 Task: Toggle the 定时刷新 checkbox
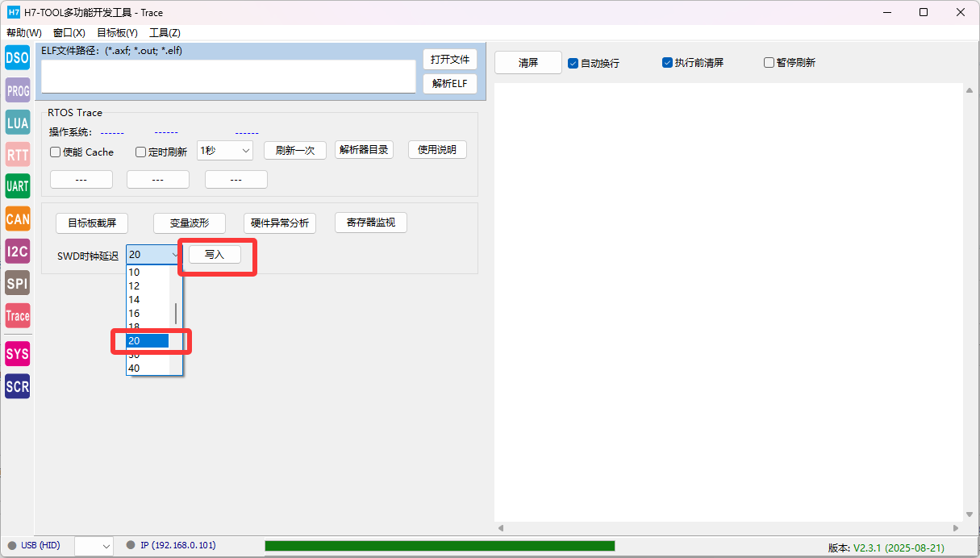point(141,152)
